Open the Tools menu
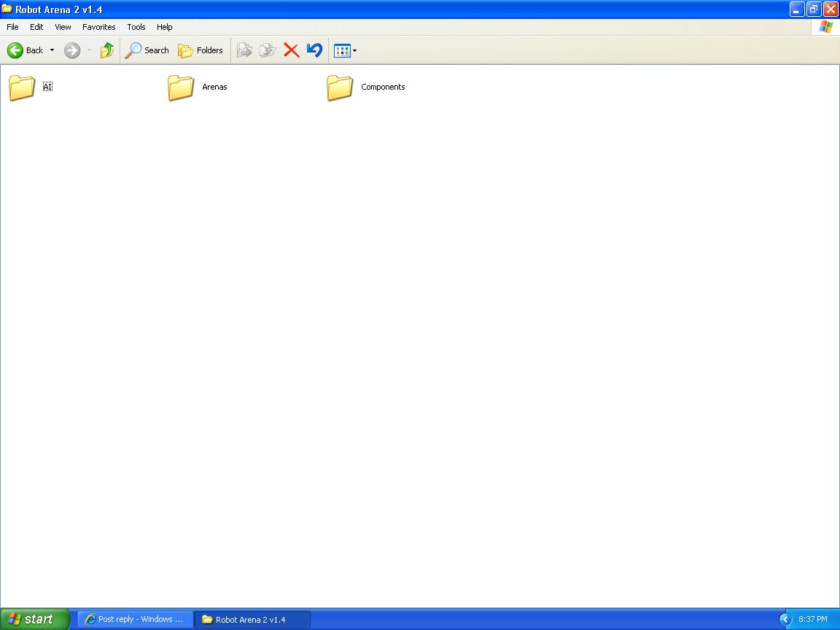Viewport: 840px width, 630px height. (136, 27)
